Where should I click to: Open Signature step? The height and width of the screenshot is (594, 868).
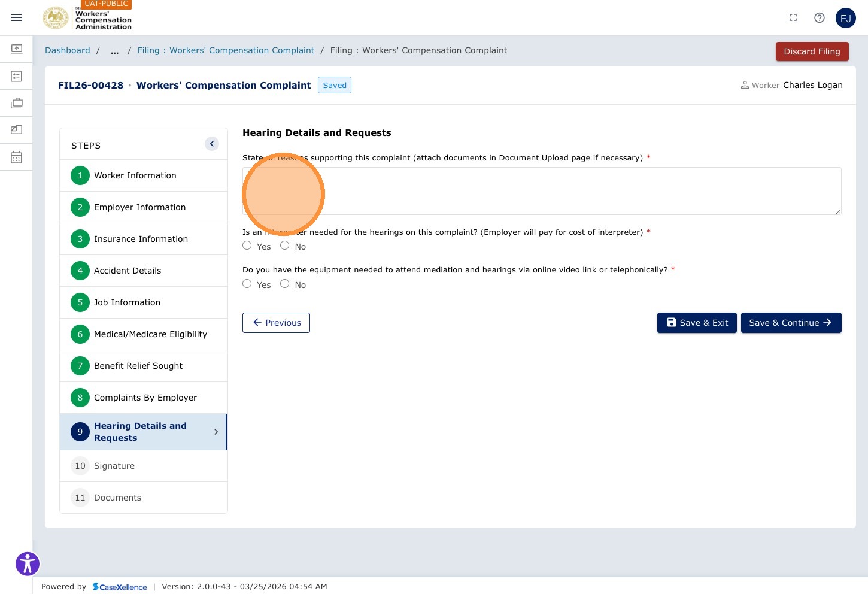(144, 466)
